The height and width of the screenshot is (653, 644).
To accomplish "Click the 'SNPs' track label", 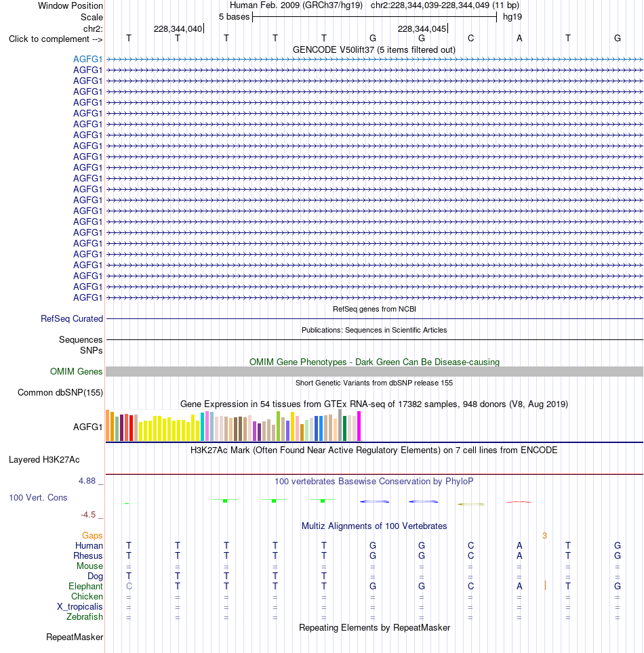I will click(x=92, y=351).
